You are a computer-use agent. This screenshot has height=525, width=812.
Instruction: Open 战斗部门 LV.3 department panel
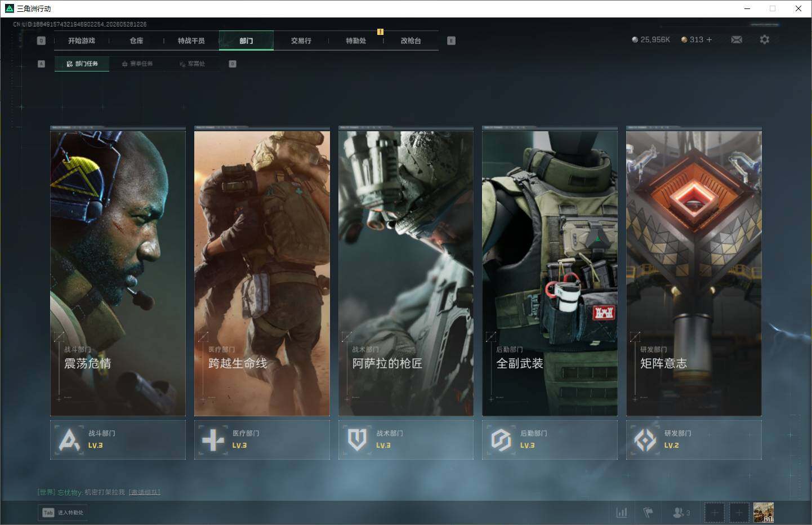point(118,439)
